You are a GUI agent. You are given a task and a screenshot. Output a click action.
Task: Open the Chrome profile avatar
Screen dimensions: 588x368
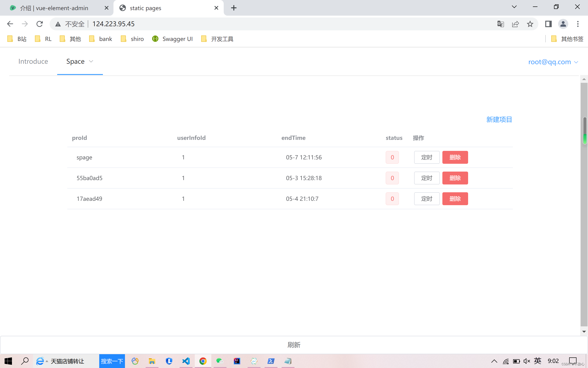pyautogui.click(x=563, y=24)
